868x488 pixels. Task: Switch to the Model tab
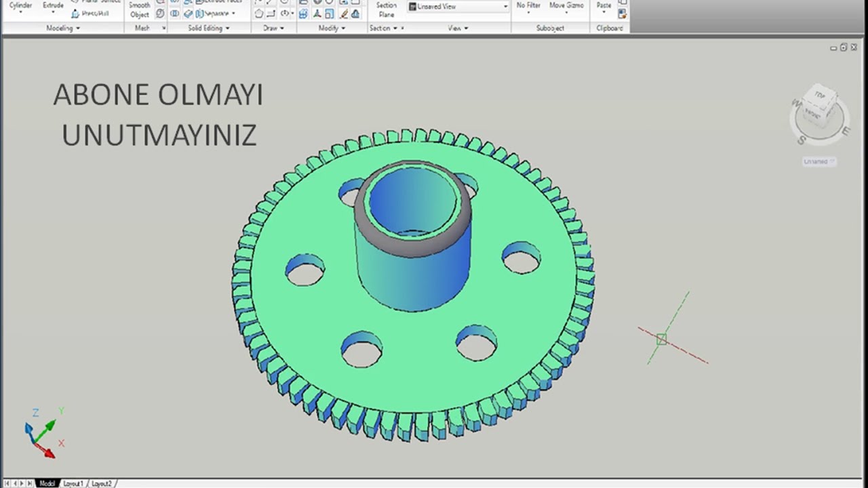(x=47, y=483)
